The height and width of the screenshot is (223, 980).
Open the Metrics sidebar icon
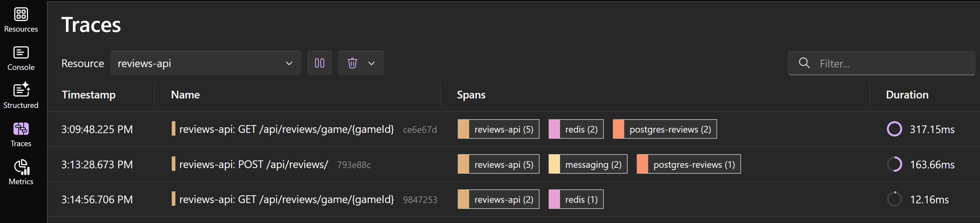pos(22,167)
